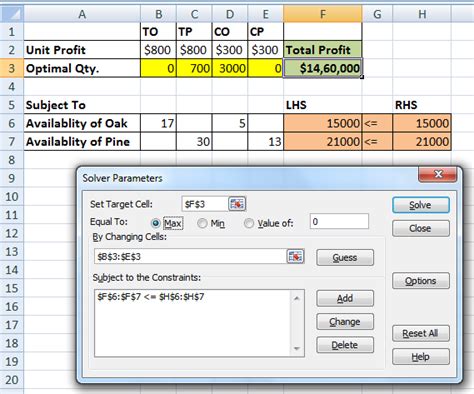Click the Solve button

421,205
